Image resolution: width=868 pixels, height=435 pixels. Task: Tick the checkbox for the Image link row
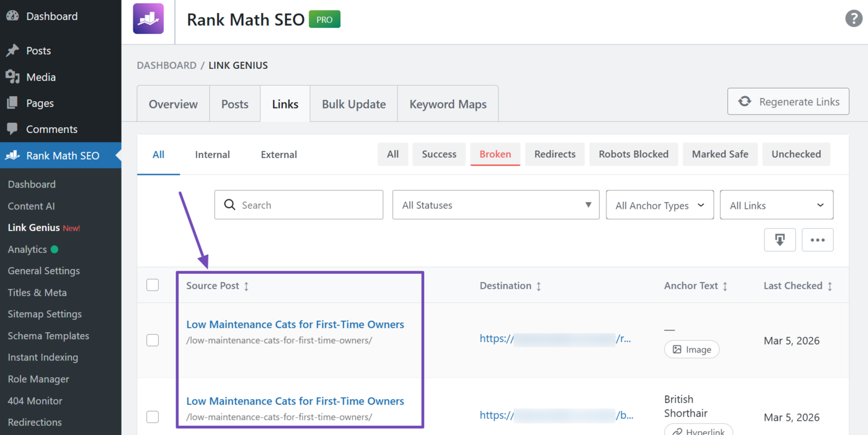click(x=153, y=340)
